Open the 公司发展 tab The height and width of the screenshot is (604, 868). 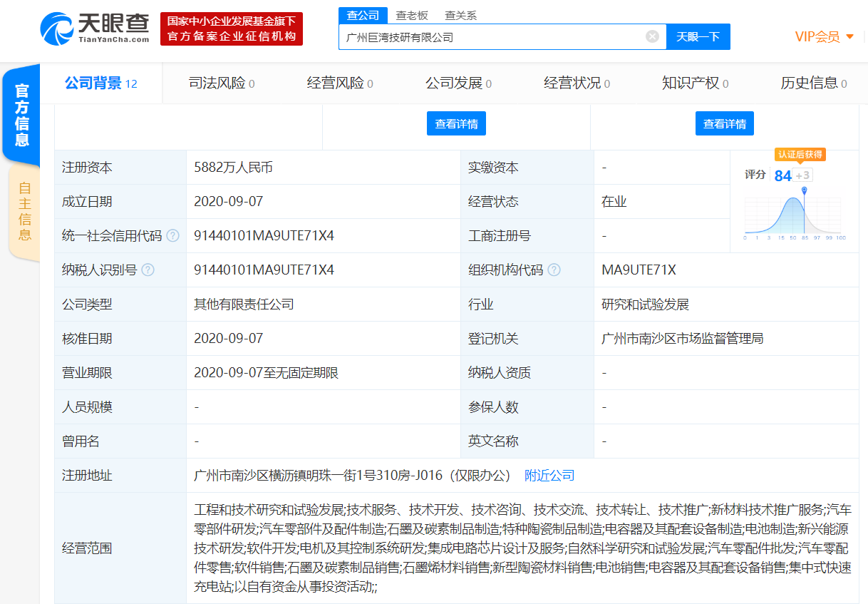coord(458,83)
